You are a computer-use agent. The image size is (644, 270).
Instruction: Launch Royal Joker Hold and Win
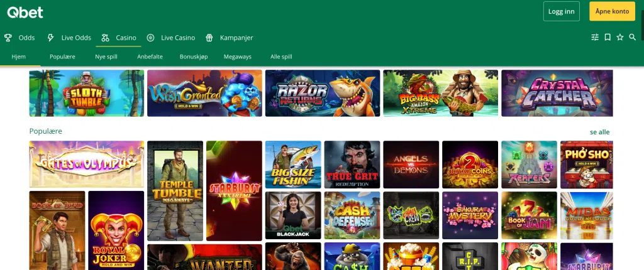click(x=116, y=230)
